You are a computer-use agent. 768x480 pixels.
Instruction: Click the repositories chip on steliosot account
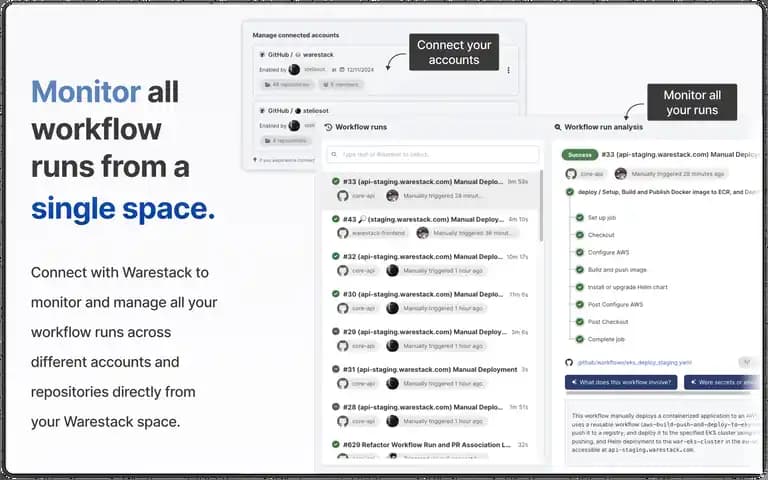pos(286,141)
